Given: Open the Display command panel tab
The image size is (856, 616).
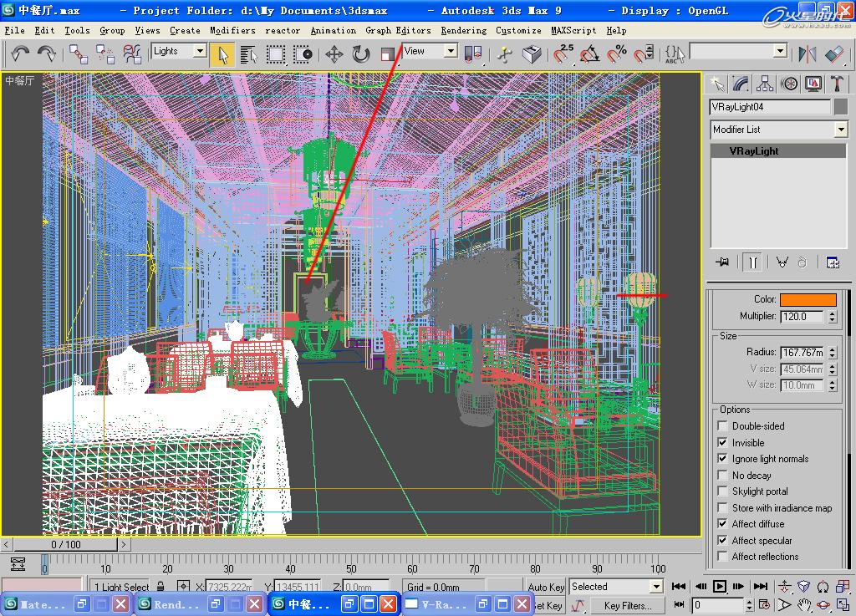Looking at the screenshot, I should click(x=813, y=84).
